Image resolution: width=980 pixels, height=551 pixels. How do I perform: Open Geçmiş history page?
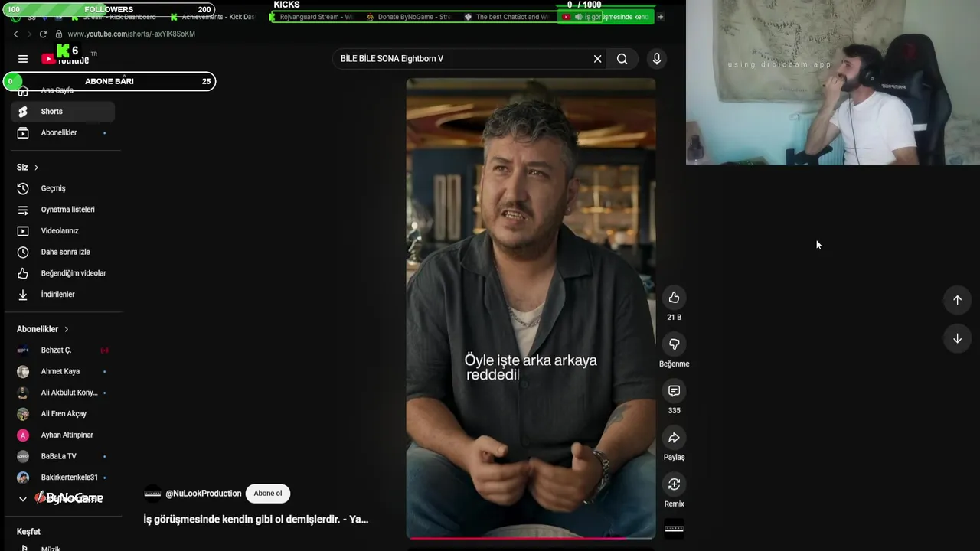(x=63, y=188)
